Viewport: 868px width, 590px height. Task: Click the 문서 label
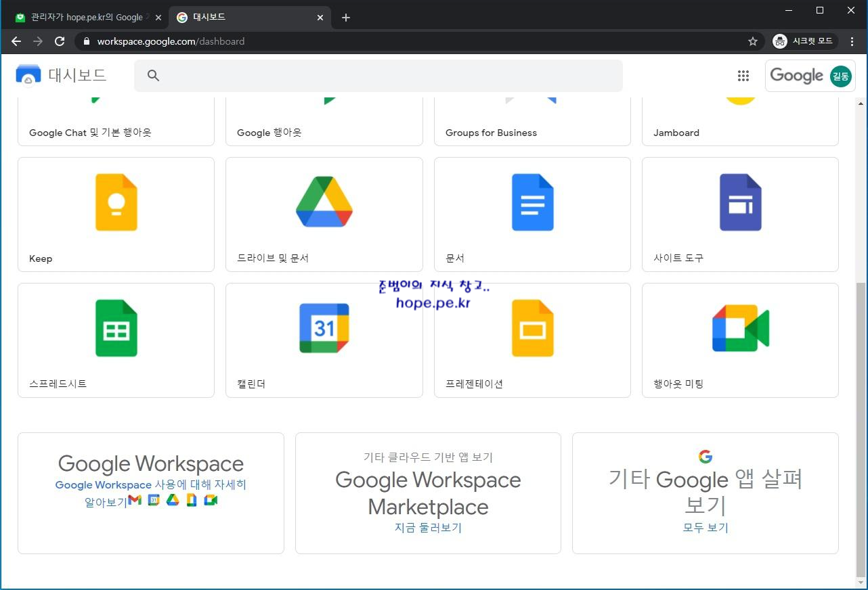455,258
